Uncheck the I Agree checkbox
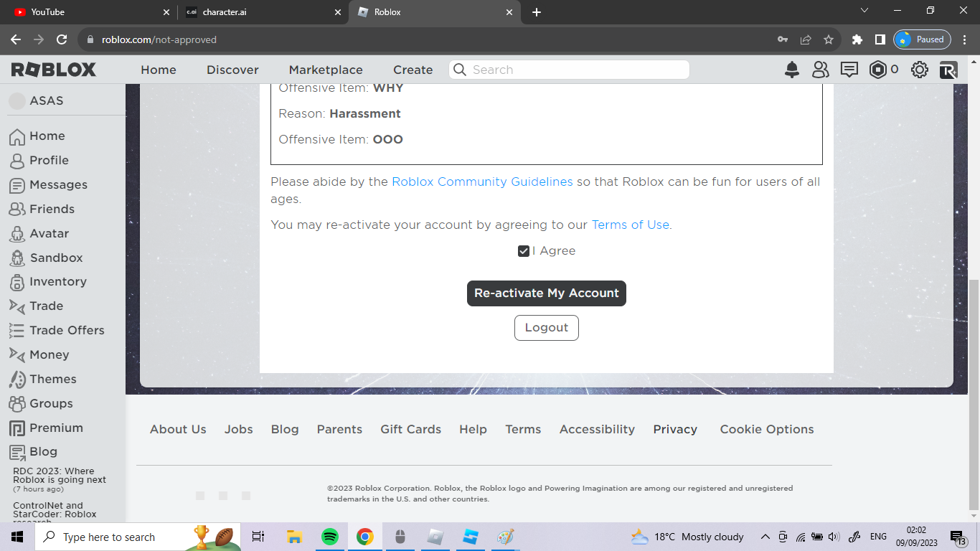The height and width of the screenshot is (551, 980). 524,251
